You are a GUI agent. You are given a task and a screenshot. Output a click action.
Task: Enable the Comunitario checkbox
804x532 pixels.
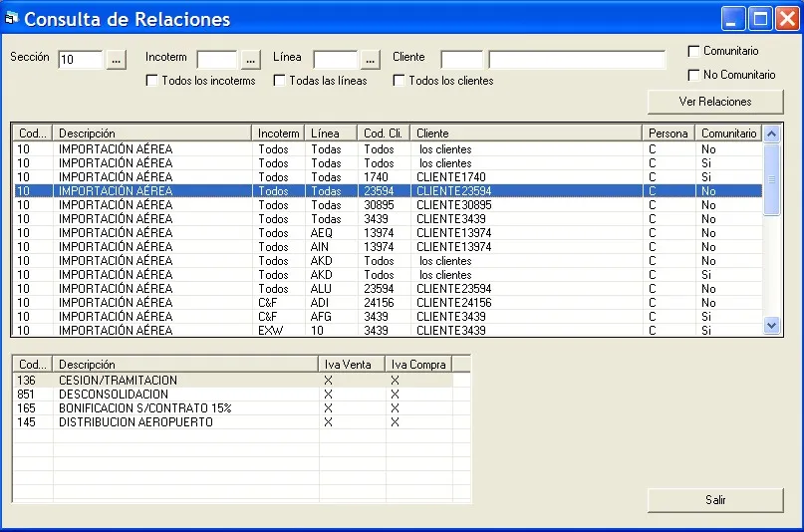[693, 51]
